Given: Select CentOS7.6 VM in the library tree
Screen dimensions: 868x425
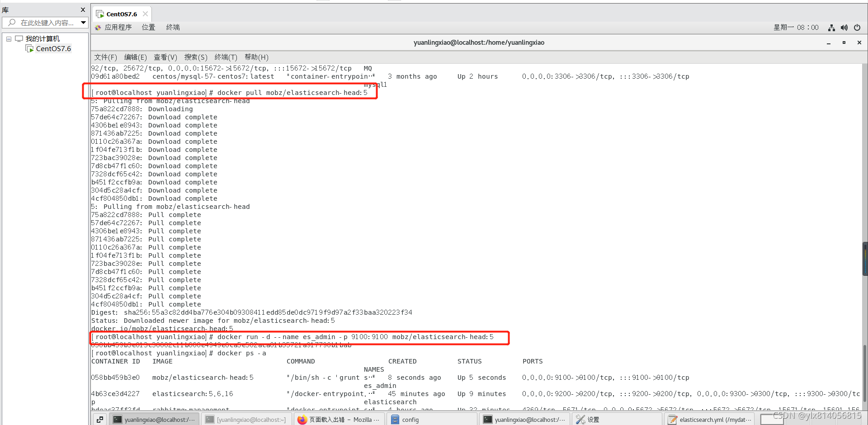Looking at the screenshot, I should tap(53, 49).
